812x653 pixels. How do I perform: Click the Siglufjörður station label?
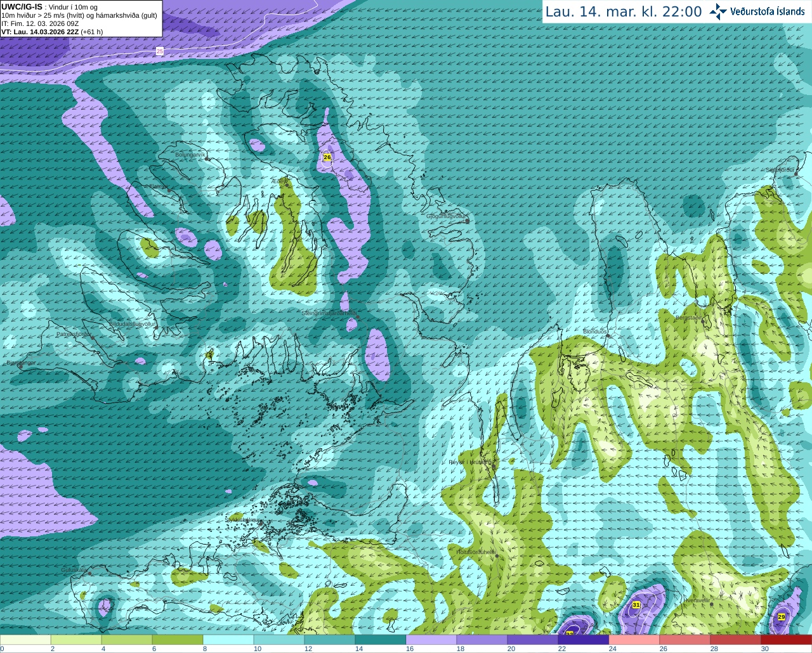780,170
